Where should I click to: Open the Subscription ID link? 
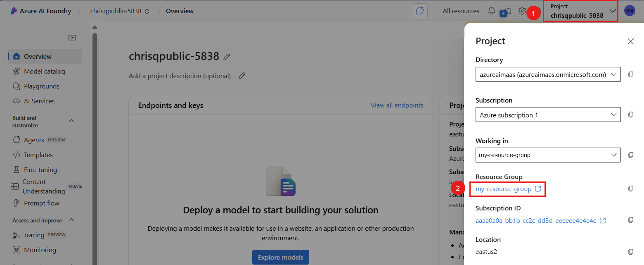536,220
